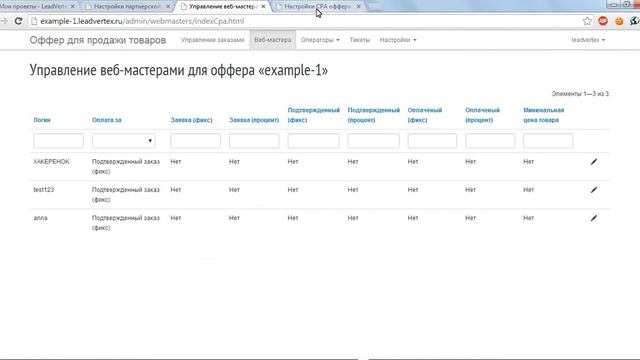The image size is (640, 360).
Task: Close the Управление веб-мастерами tab
Action: tap(263, 7)
